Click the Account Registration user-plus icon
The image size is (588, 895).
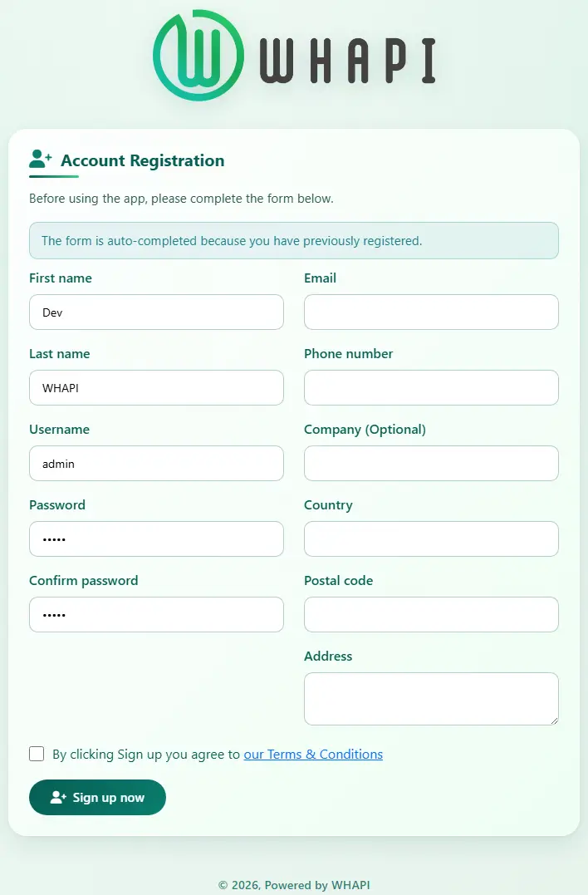[41, 160]
